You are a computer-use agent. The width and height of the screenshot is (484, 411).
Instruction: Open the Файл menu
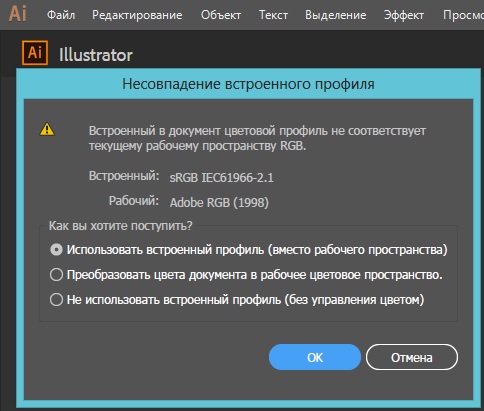(x=61, y=15)
